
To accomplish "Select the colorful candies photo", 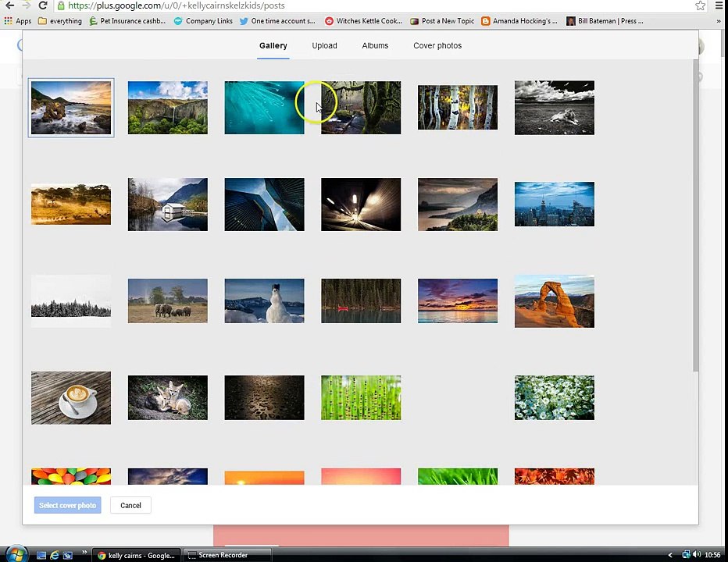I will pos(71,477).
